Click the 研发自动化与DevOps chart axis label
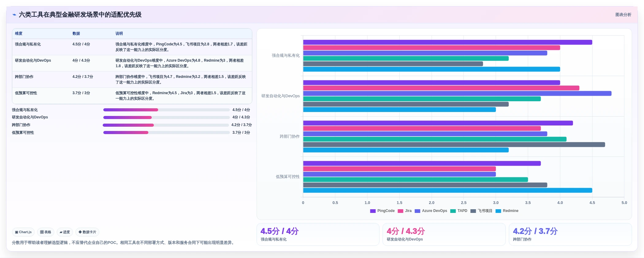This screenshot has height=258, width=644. (x=280, y=96)
